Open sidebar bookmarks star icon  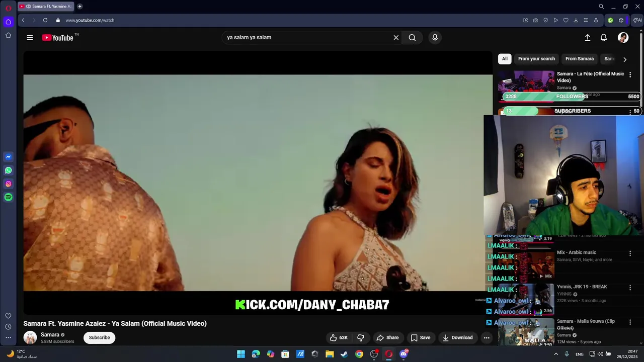tap(8, 35)
